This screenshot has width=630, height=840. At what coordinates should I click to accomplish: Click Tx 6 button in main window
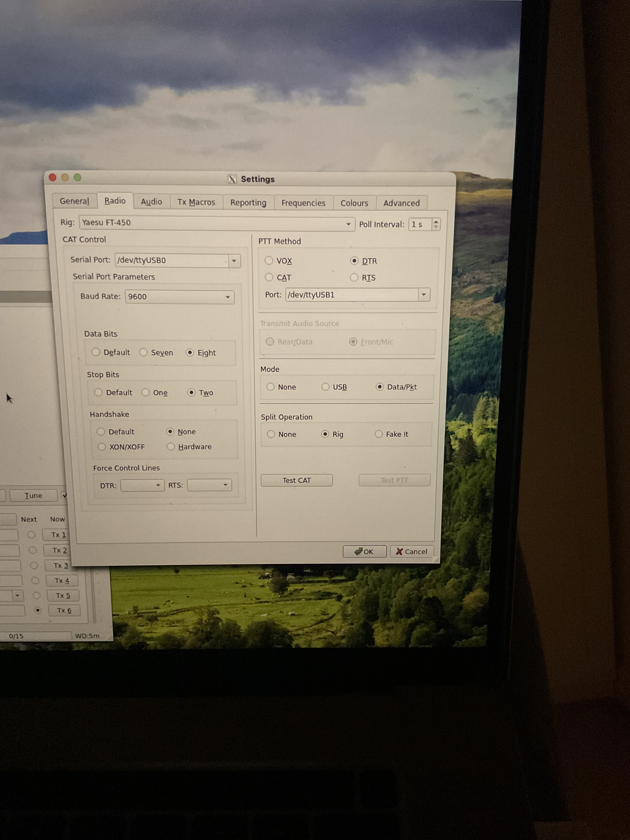coord(64,610)
